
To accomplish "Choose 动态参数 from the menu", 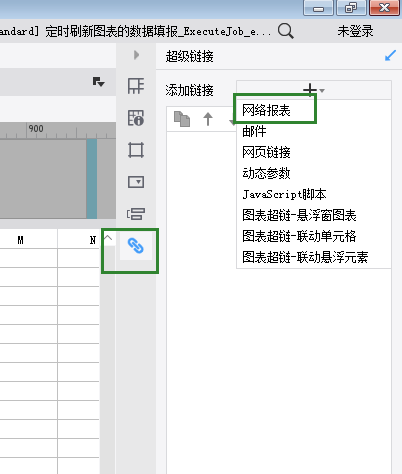I will click(x=266, y=173).
